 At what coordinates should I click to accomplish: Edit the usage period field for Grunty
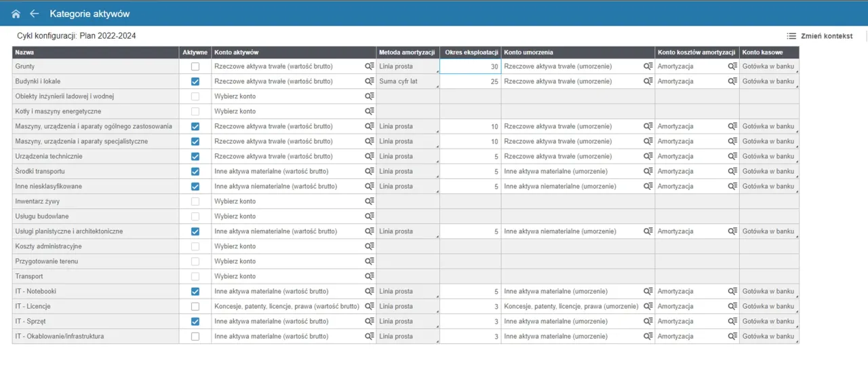pos(471,66)
